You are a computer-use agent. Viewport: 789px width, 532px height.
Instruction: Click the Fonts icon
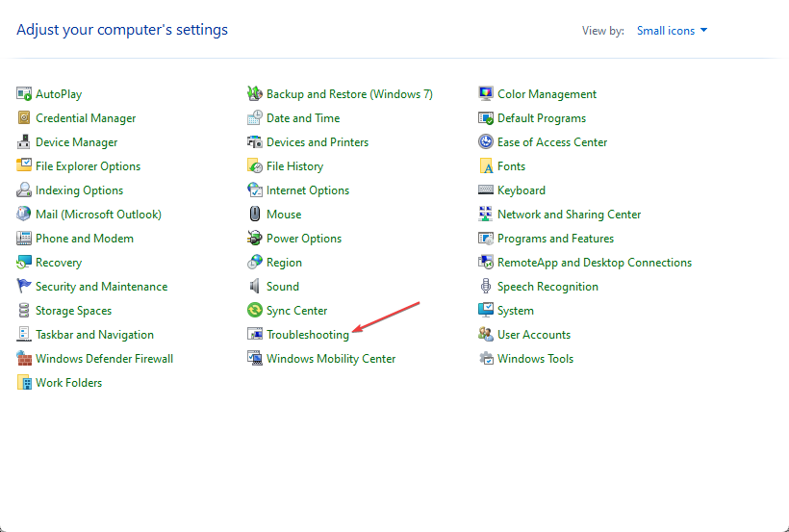(486, 166)
